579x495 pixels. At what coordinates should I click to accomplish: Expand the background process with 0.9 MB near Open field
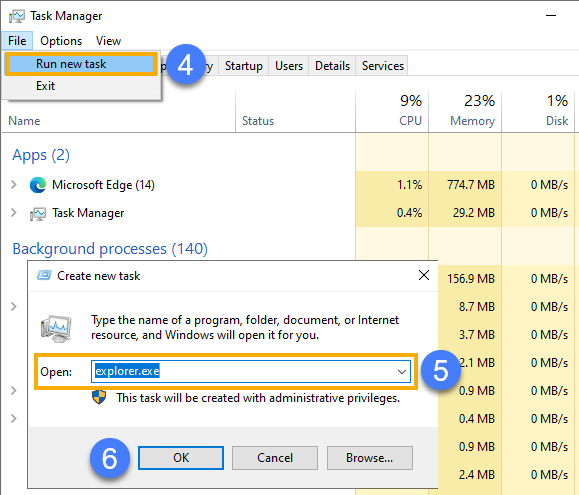coord(14,390)
